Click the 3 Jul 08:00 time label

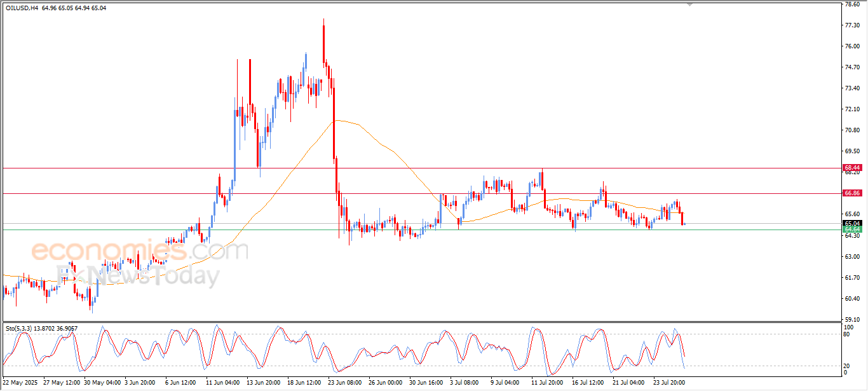coord(466,383)
